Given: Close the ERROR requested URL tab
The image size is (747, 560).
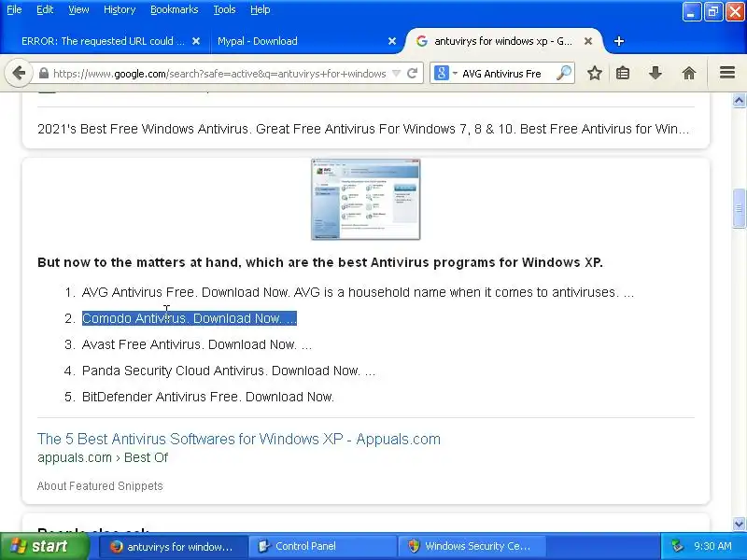Looking at the screenshot, I should (x=196, y=41).
